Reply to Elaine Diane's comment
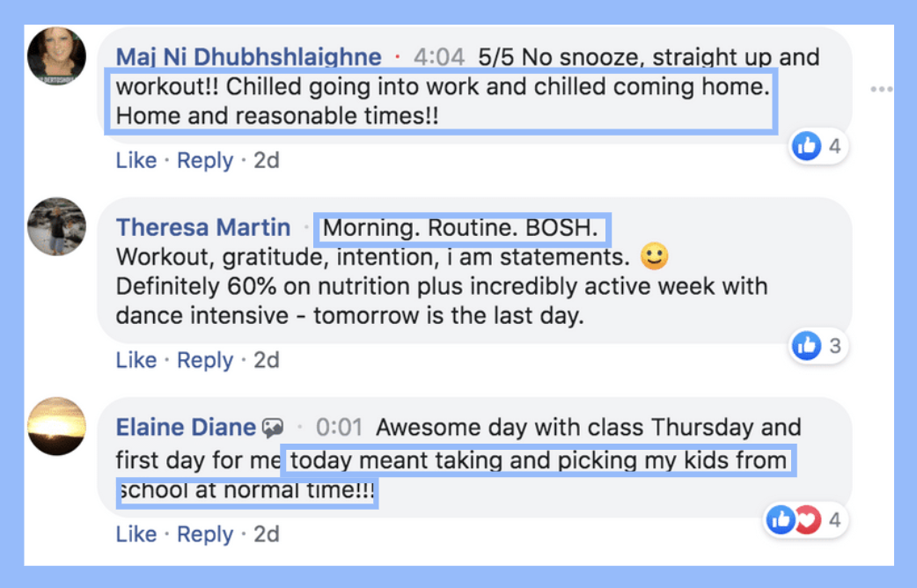Image resolution: width=917 pixels, height=588 pixels. pyautogui.click(x=205, y=534)
